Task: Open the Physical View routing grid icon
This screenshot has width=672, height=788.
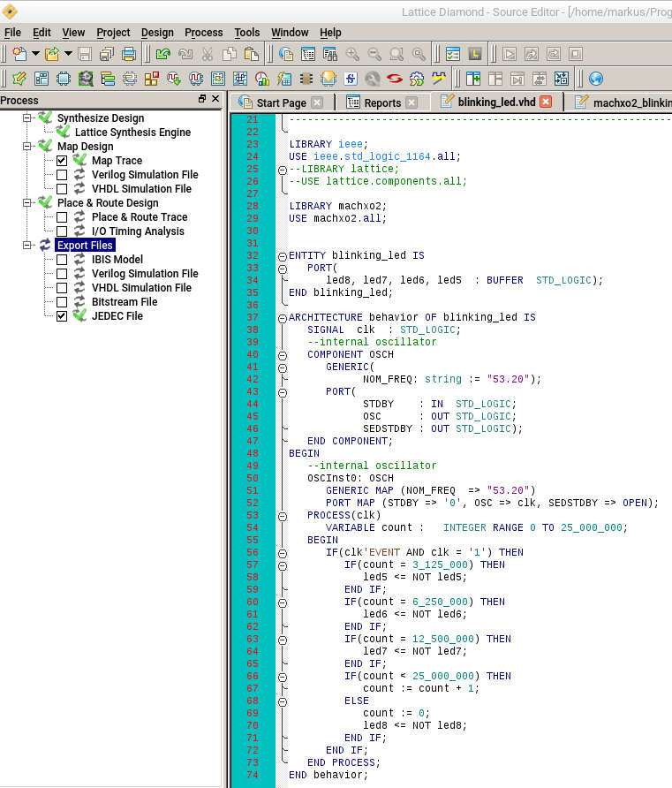Action: pos(240,79)
